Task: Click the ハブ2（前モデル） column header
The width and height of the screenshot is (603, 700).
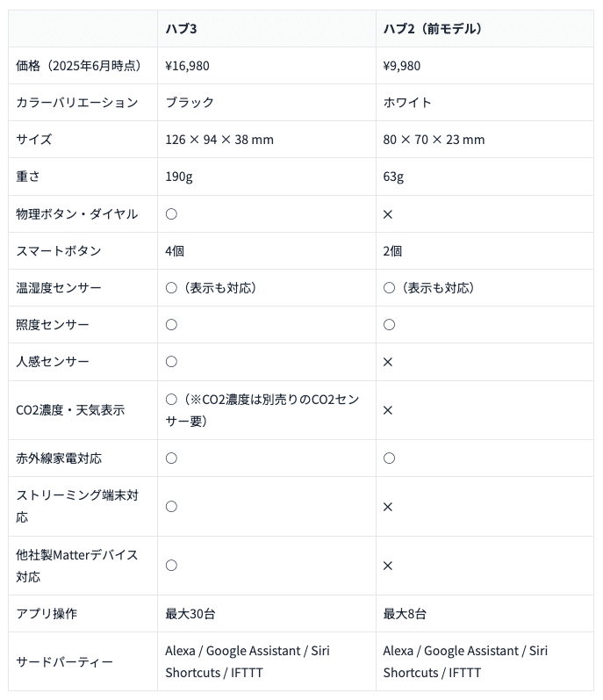Action: (432, 29)
